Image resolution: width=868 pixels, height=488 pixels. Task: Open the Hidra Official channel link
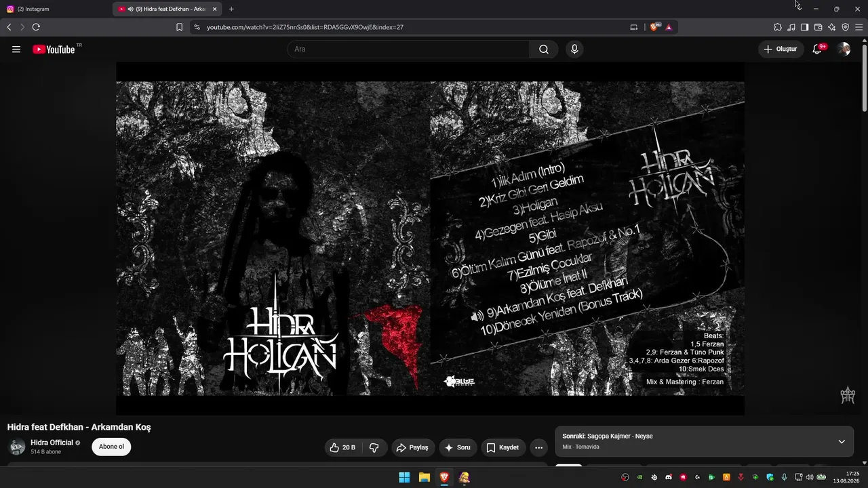point(52,443)
